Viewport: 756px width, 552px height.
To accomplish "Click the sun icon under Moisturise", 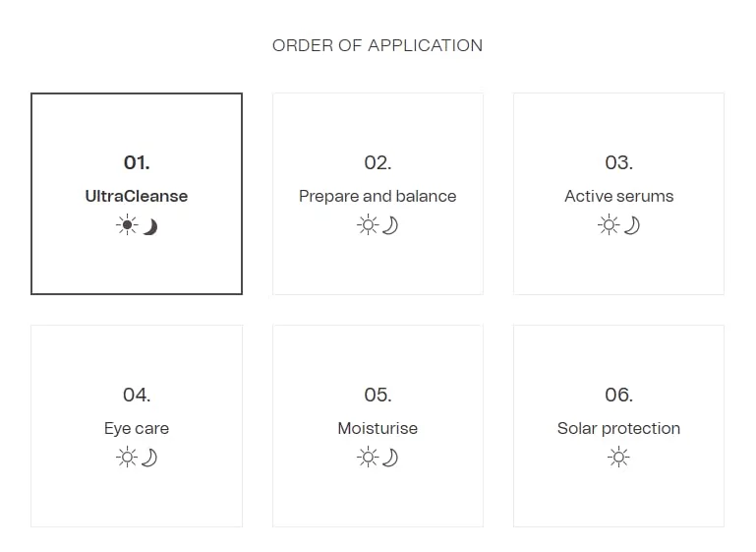I will pyautogui.click(x=369, y=457).
